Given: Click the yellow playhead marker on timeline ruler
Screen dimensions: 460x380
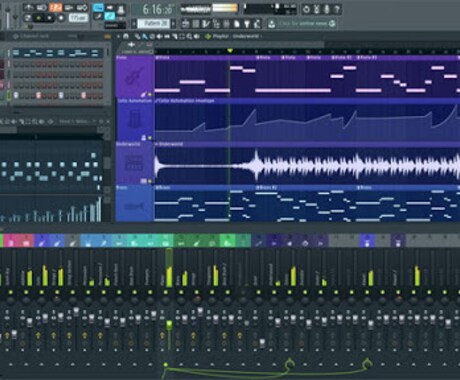Looking at the screenshot, I should (230, 51).
